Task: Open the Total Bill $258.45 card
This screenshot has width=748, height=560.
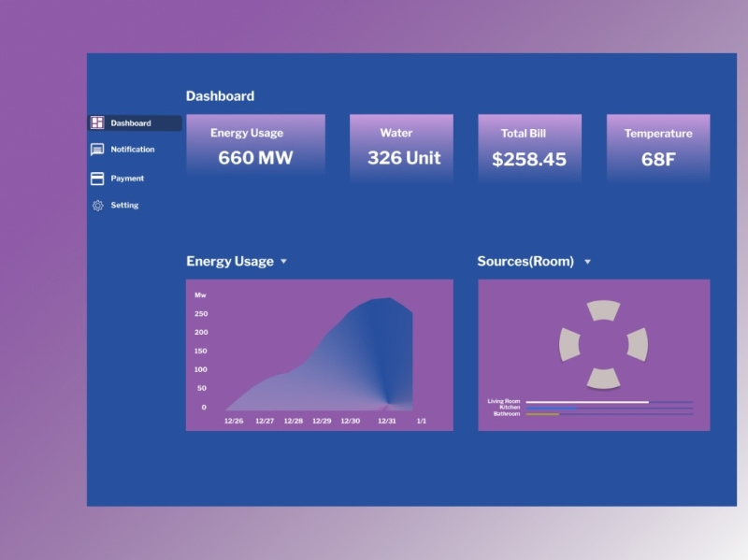Action: click(529, 145)
